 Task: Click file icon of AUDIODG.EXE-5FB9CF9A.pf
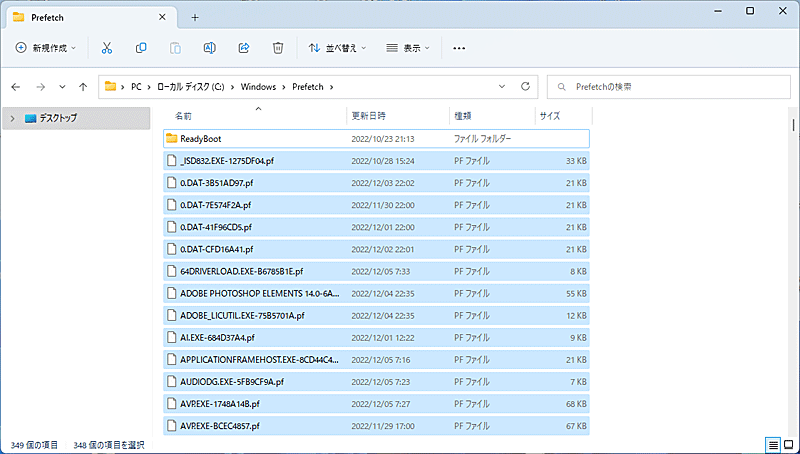point(172,382)
